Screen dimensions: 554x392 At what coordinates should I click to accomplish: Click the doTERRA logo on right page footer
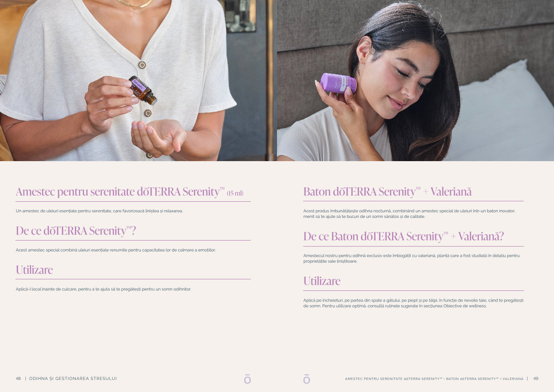tap(307, 379)
